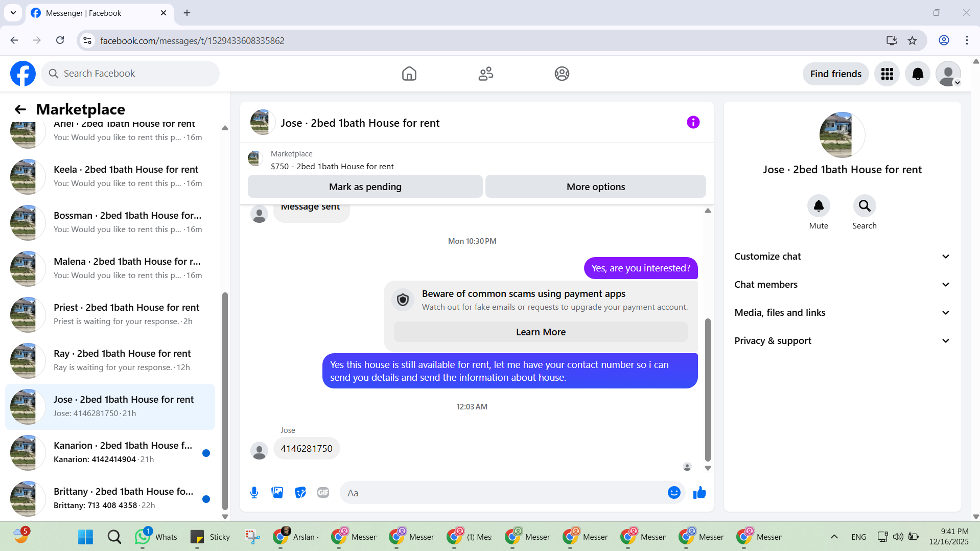Click Find friends button
The height and width of the screenshot is (551, 980).
[836, 74]
